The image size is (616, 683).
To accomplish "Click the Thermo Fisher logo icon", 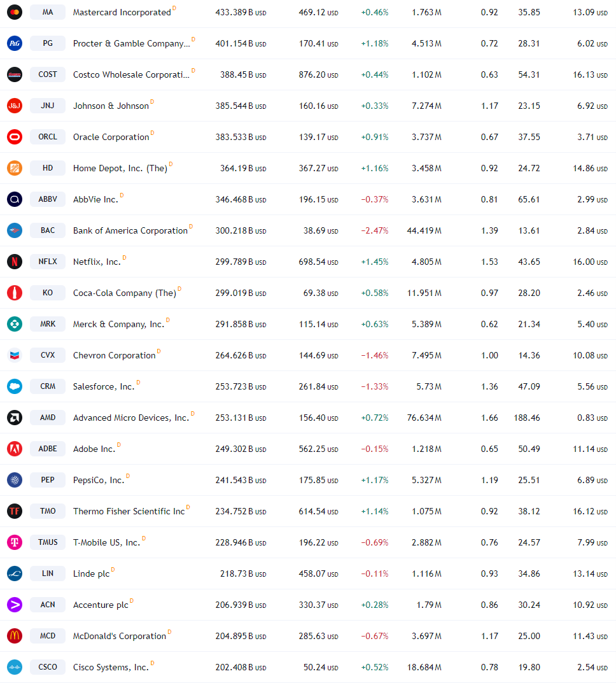I will coord(15,511).
